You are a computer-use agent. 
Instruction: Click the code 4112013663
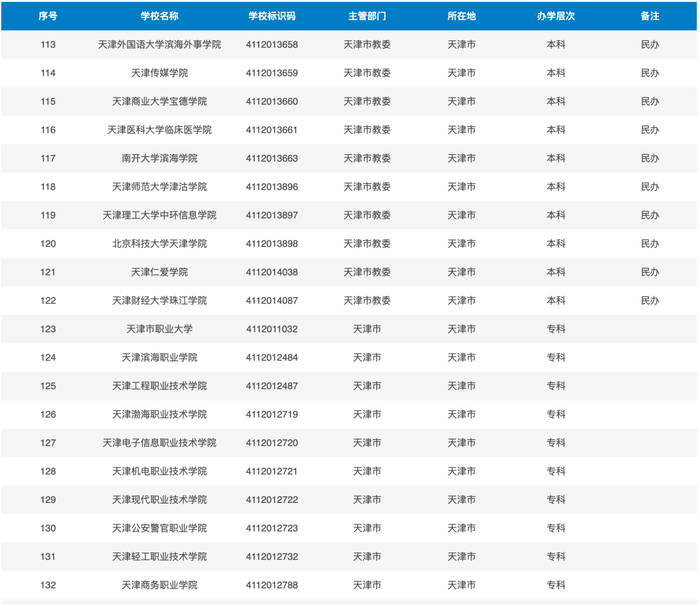[x=272, y=159]
